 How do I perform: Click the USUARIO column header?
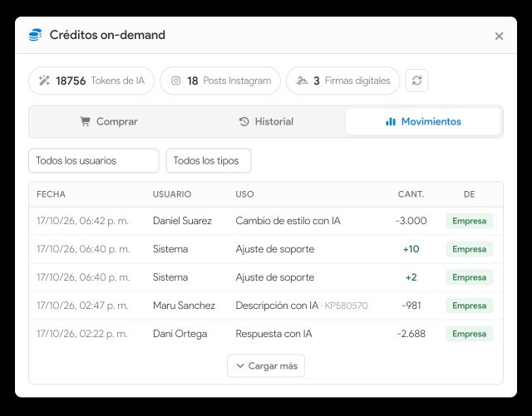tap(172, 194)
